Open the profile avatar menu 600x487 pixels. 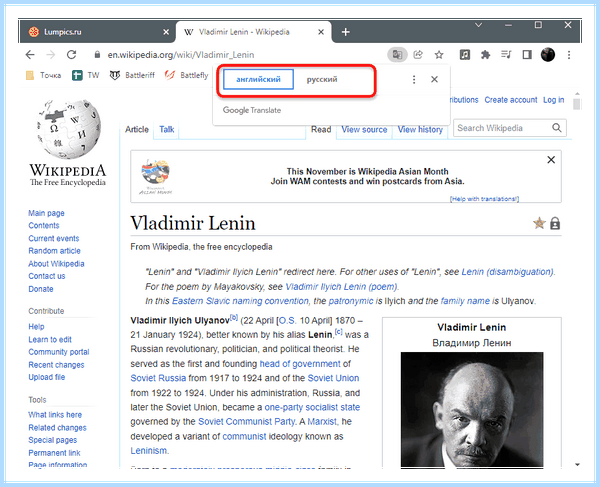548,55
